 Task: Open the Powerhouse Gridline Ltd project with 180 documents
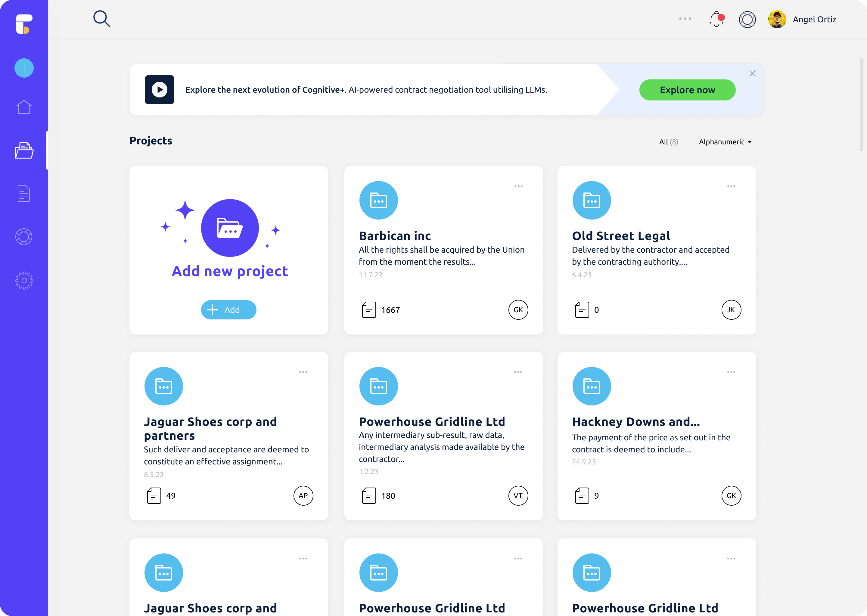point(432,422)
